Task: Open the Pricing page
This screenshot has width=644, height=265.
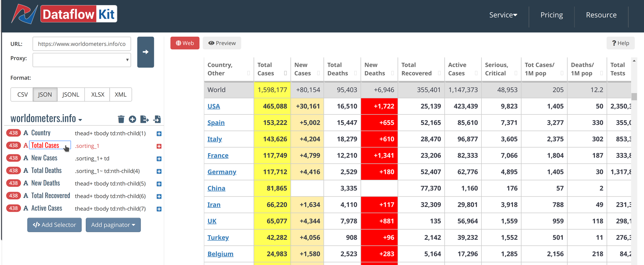Action: point(552,15)
